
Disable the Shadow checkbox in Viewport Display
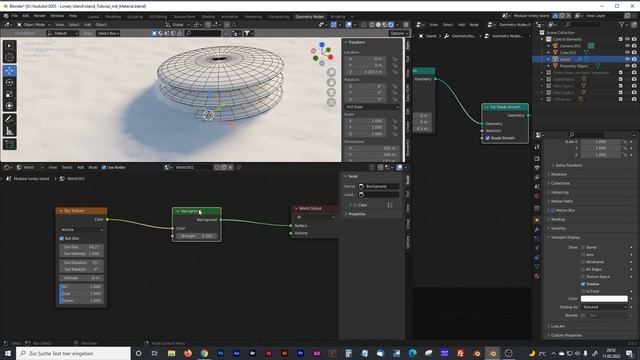coord(583,284)
